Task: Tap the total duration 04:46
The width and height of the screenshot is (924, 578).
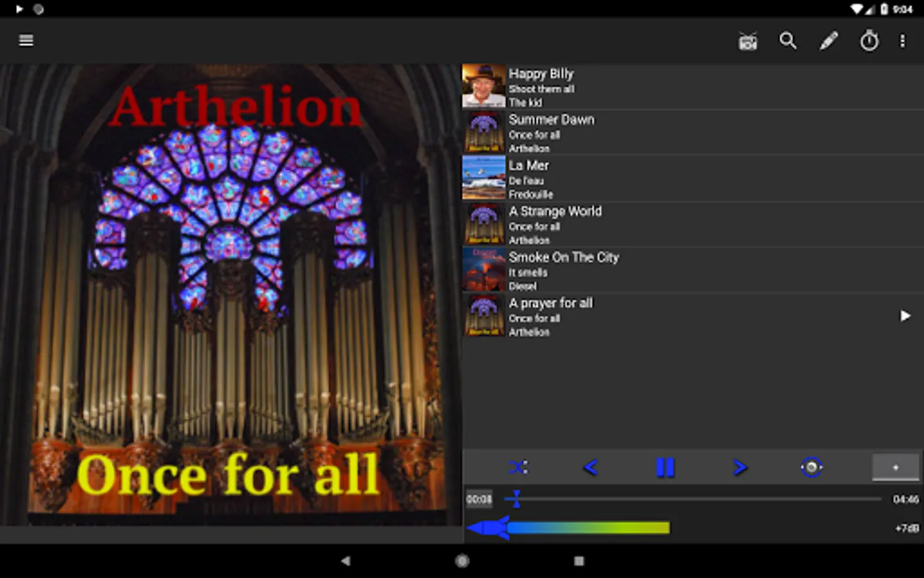Action: click(905, 499)
